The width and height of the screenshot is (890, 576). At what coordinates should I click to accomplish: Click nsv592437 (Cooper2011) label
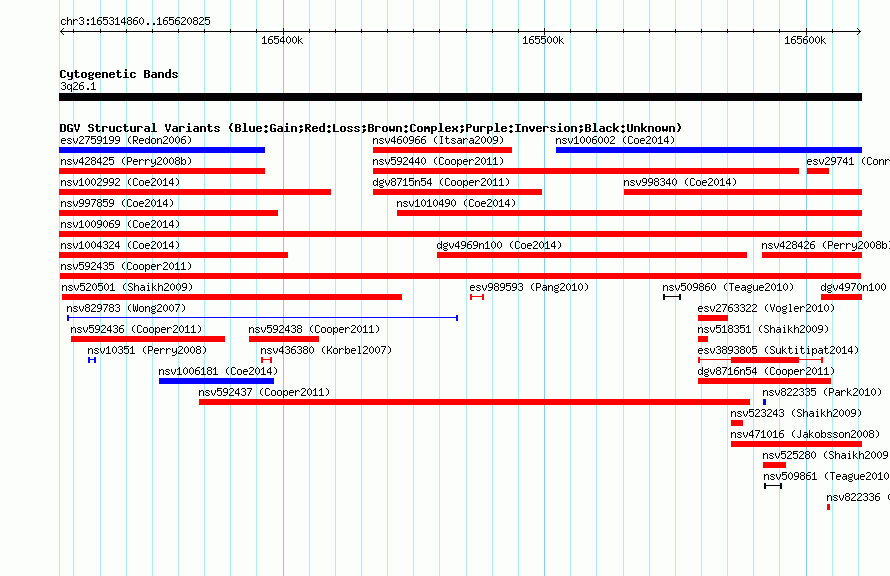tap(264, 392)
